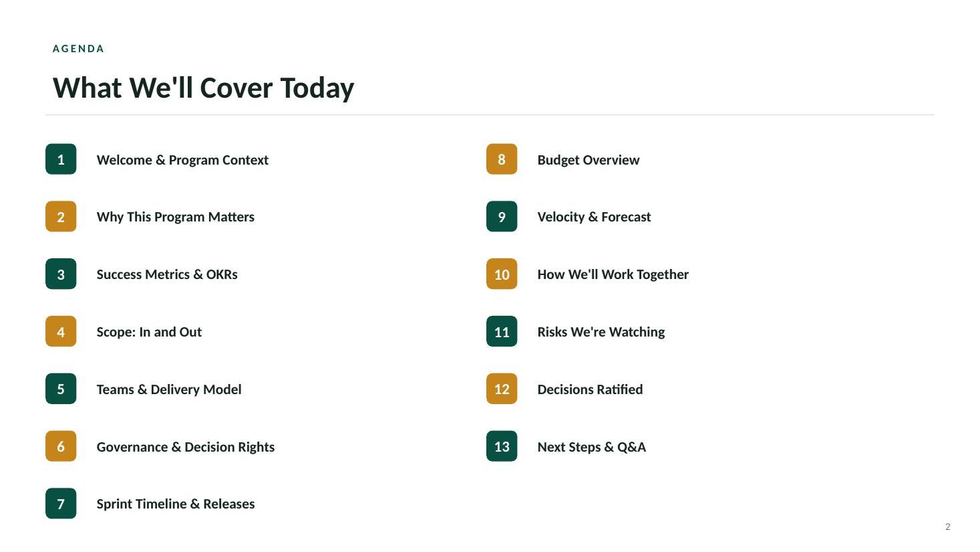980x552 pixels.
Task: Click the number 7 badge
Action: pos(61,504)
